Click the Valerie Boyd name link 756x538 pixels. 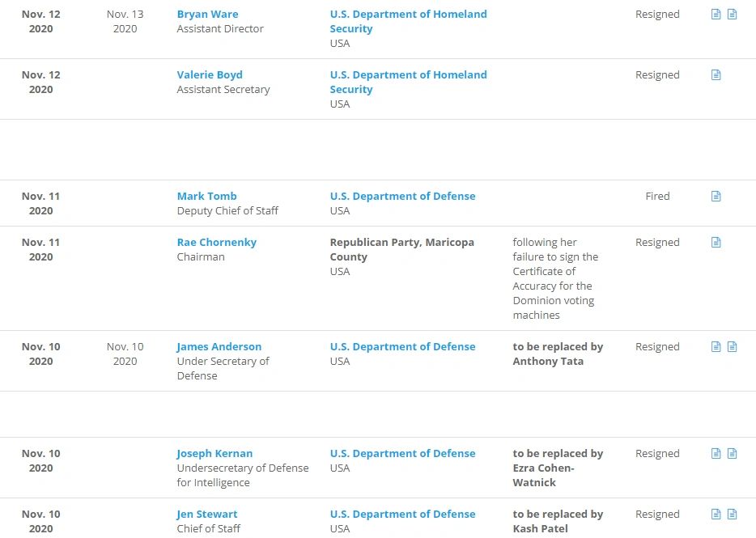(210, 75)
